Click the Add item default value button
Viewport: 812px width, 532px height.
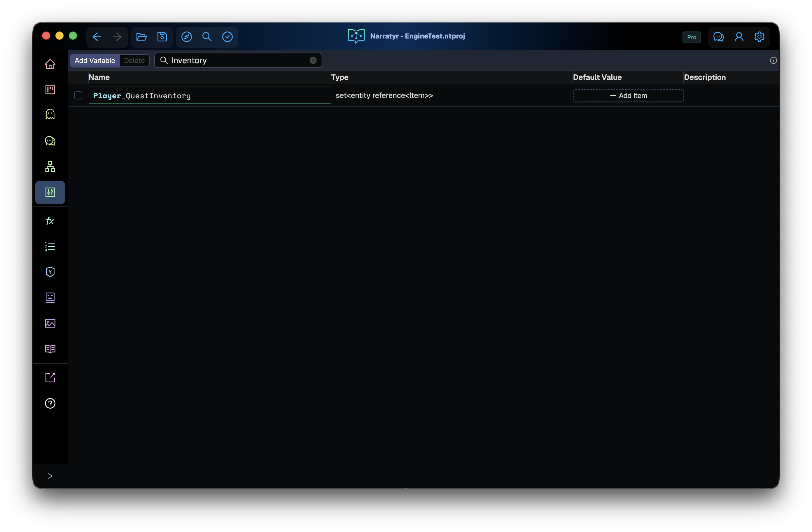(x=629, y=96)
